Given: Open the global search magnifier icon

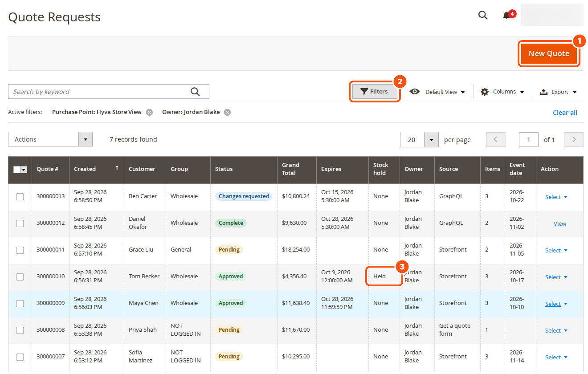Looking at the screenshot, I should [483, 16].
